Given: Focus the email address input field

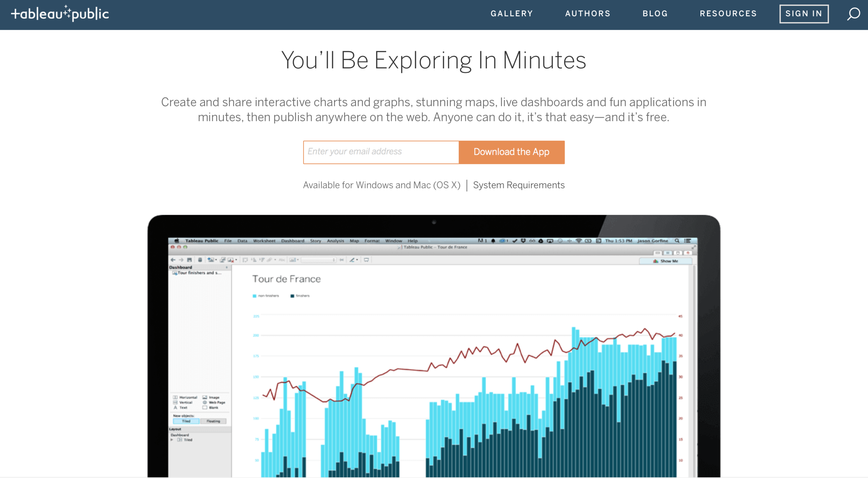Looking at the screenshot, I should click(x=381, y=152).
